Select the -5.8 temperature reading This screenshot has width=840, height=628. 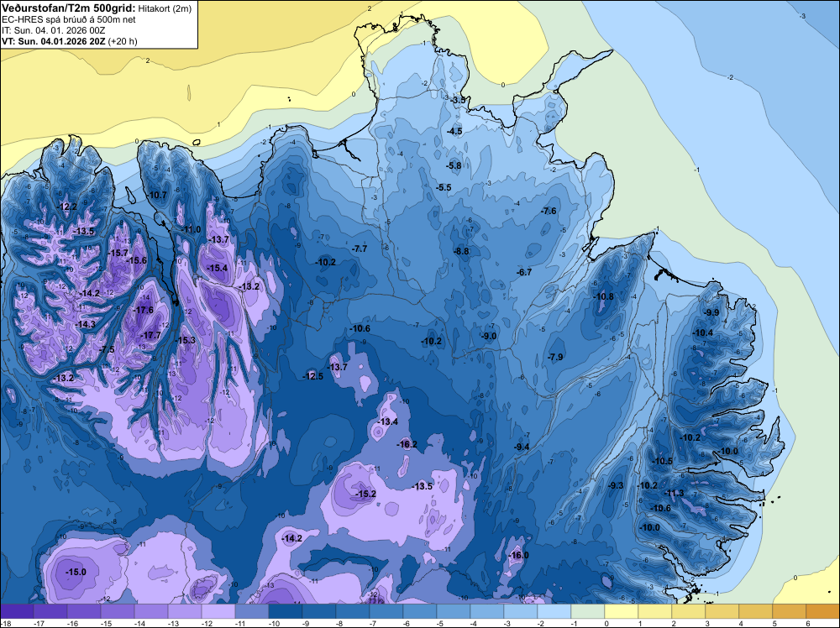[454, 166]
